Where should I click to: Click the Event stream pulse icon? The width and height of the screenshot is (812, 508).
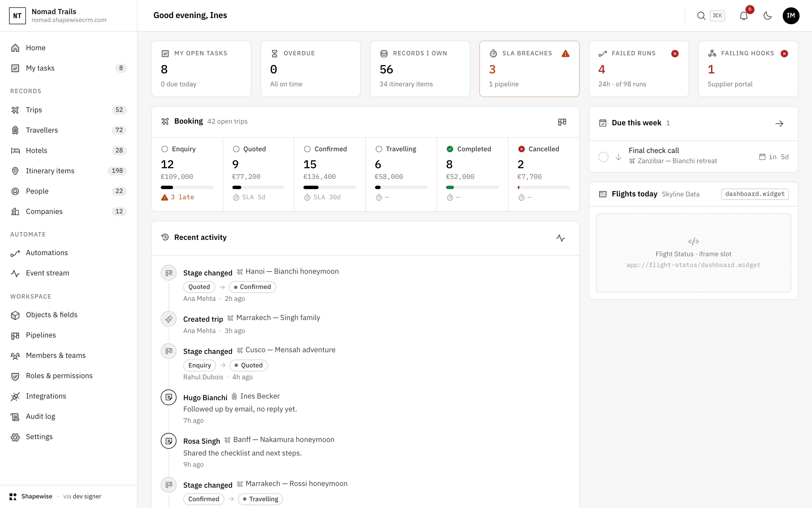pos(15,273)
